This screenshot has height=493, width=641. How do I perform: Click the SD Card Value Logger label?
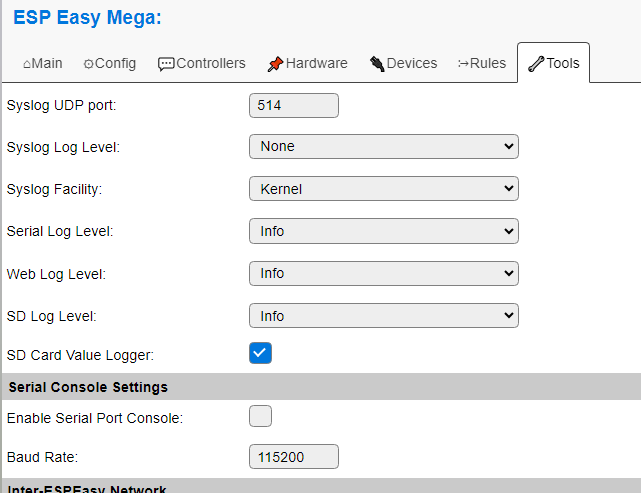[81, 355]
